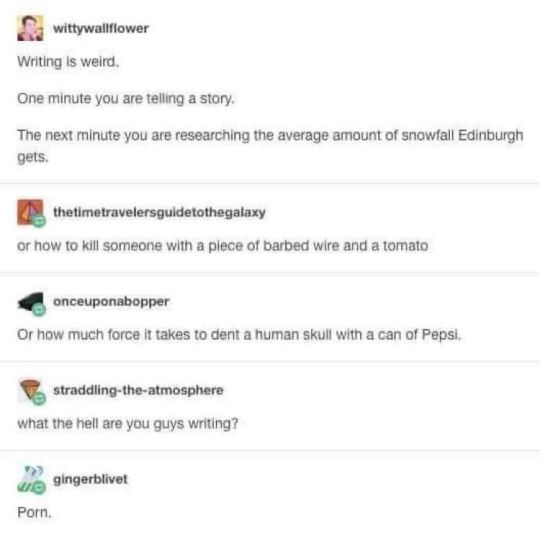Visit the onceuponabopper blog
Viewport: 540px width, 534px height.
point(111,302)
